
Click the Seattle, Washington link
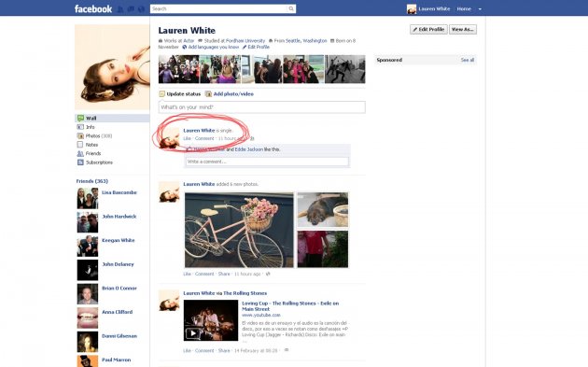306,40
